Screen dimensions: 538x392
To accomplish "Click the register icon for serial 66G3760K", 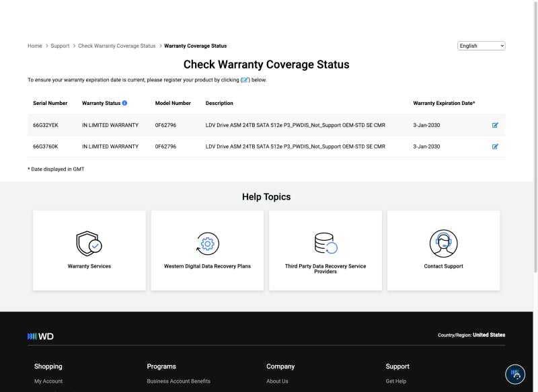I will click(x=495, y=147).
